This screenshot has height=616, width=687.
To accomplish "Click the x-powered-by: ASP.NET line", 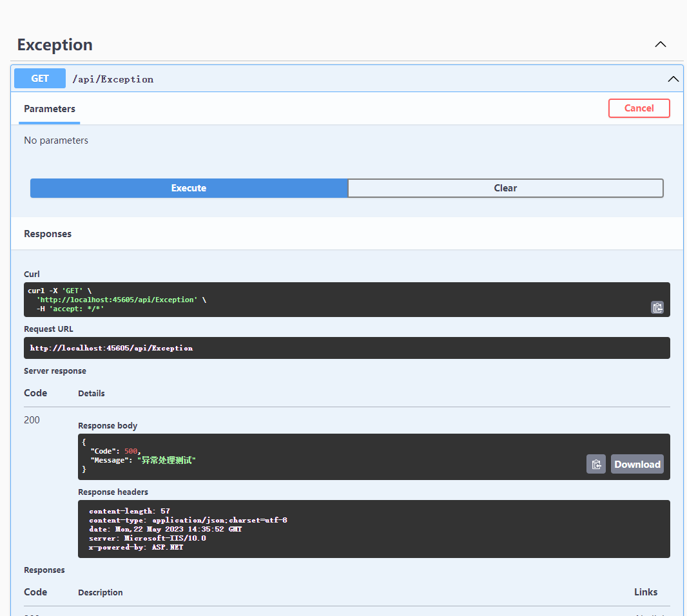I will tap(136, 547).
